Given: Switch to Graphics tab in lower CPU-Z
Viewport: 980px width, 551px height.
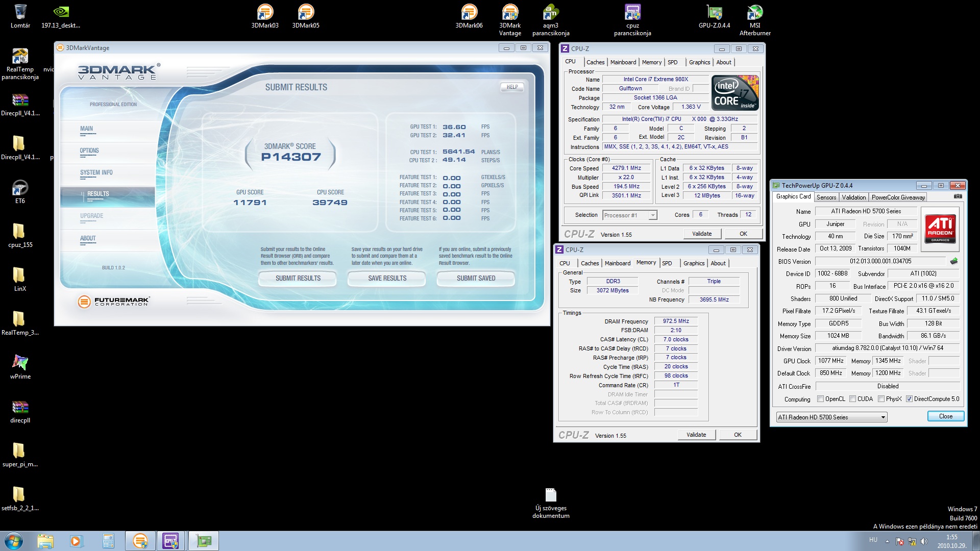Looking at the screenshot, I should coord(694,263).
